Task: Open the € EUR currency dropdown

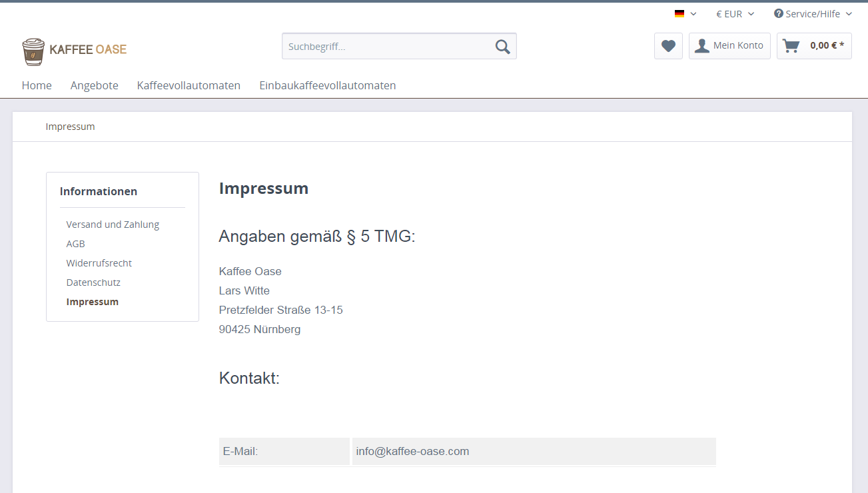Action: (735, 14)
